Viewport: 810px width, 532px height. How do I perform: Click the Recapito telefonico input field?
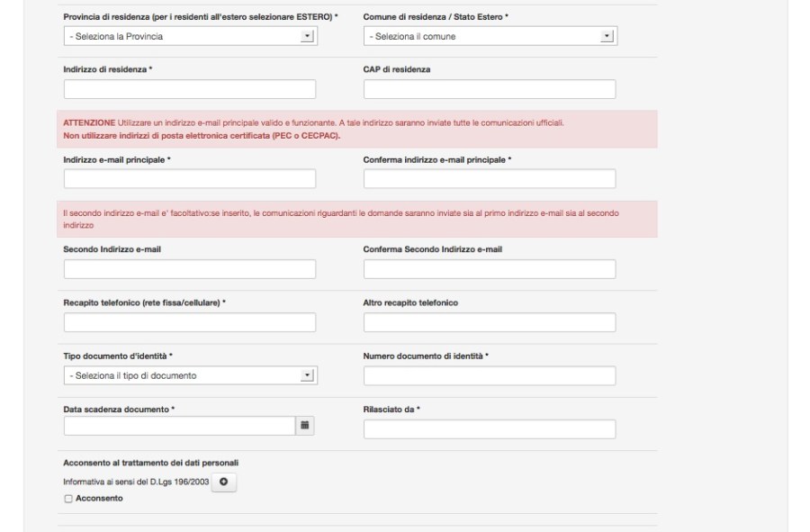(x=190, y=322)
